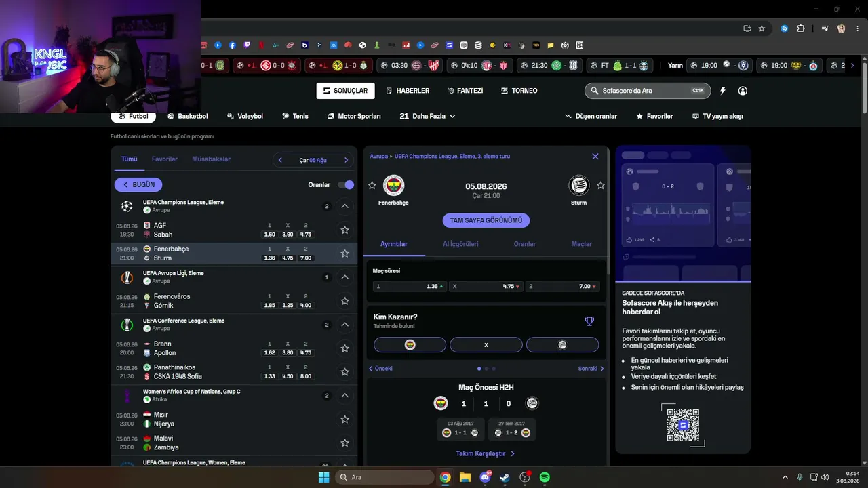
Task: Open the date picker showing Çar 05 Ağu
Action: pos(313,160)
